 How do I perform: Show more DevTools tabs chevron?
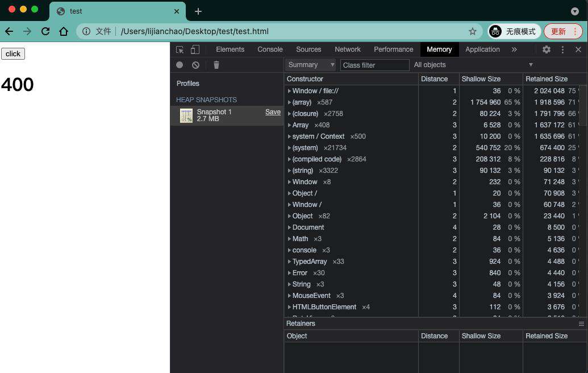point(514,49)
